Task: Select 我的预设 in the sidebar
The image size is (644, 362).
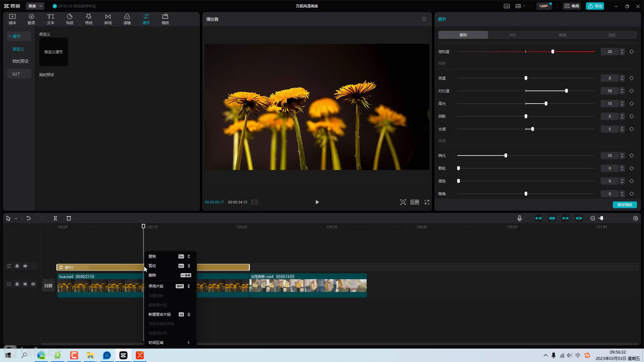Action: 20,61
